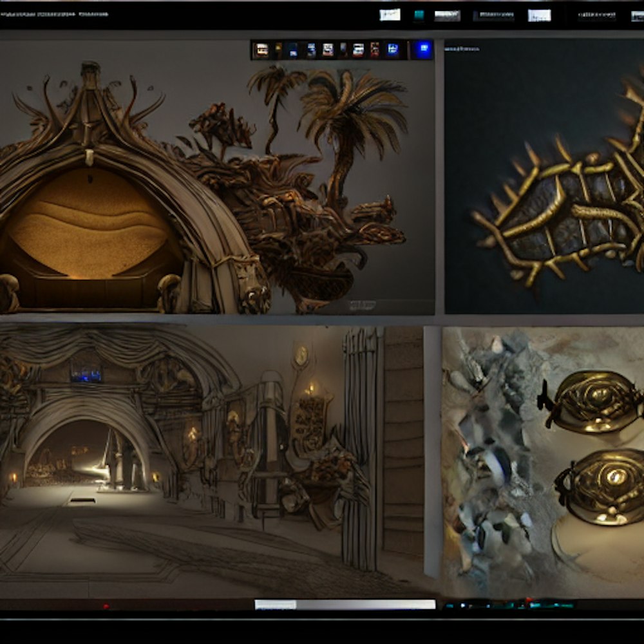
Task: Toggle the red record indicator in bottom bar
Action: point(106,605)
